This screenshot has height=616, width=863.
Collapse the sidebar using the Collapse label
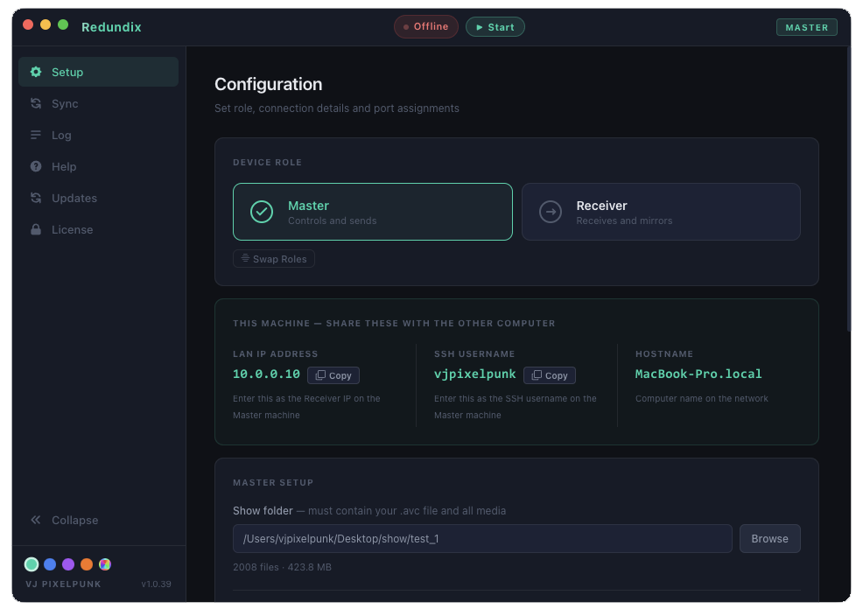point(75,521)
